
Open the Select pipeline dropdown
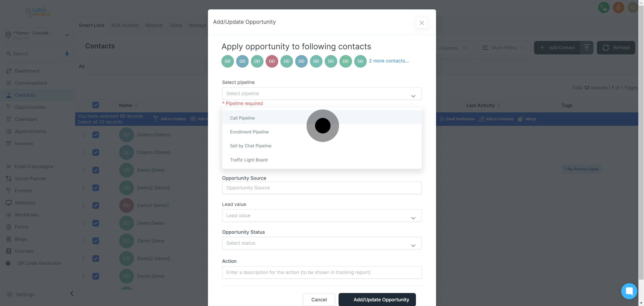(x=322, y=93)
